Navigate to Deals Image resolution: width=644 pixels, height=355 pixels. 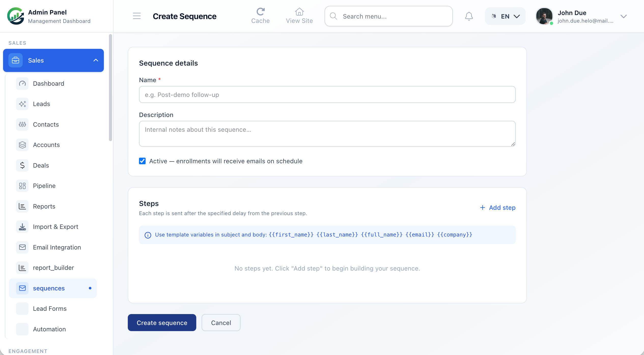[53, 165]
